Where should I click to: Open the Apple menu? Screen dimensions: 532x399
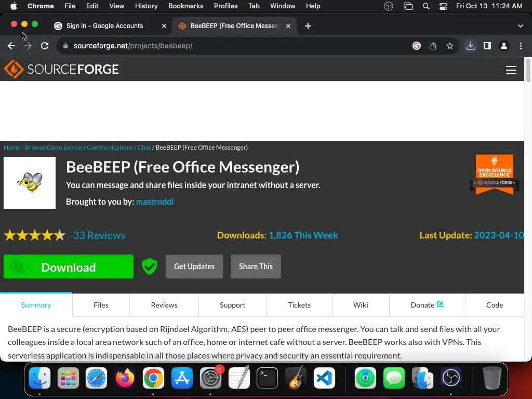14,6
